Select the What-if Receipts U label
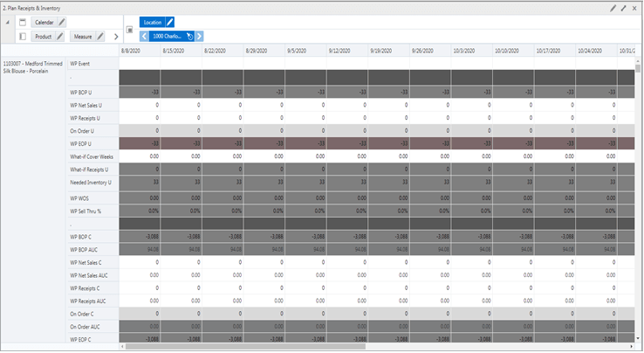644x353 pixels. 89,170
